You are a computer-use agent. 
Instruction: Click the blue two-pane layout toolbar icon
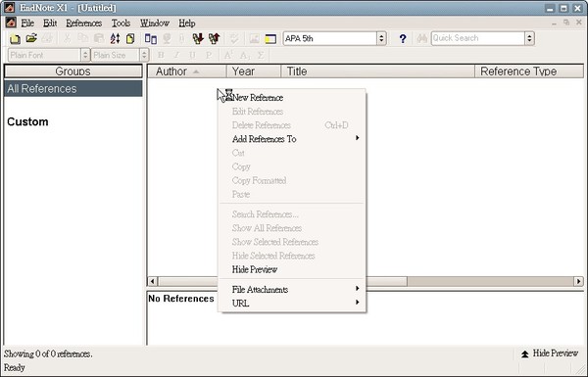(151, 38)
